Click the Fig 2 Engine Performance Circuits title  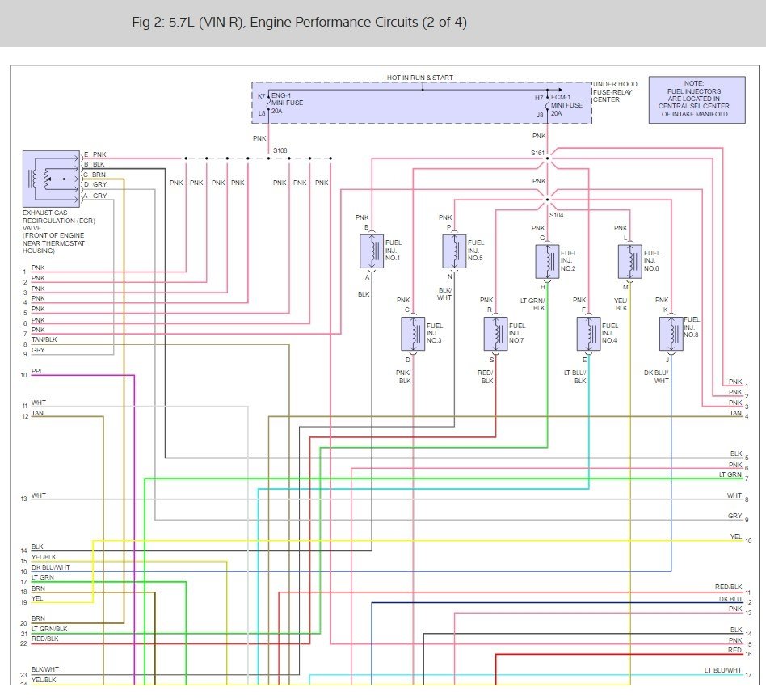pyautogui.click(x=299, y=23)
